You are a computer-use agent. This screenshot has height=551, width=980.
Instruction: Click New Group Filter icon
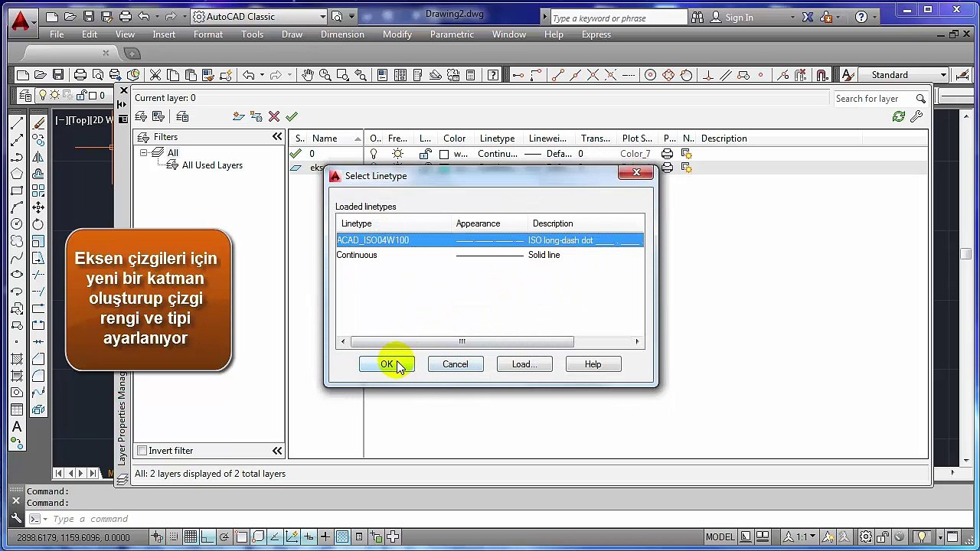coord(158,116)
